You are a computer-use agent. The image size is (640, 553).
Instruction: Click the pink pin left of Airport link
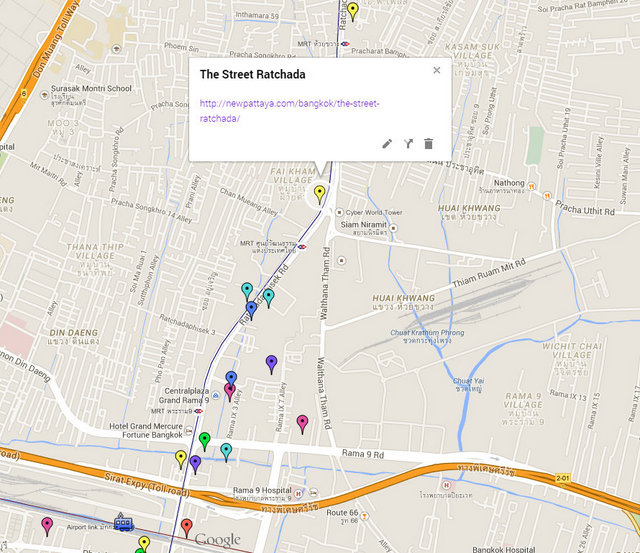click(x=47, y=526)
